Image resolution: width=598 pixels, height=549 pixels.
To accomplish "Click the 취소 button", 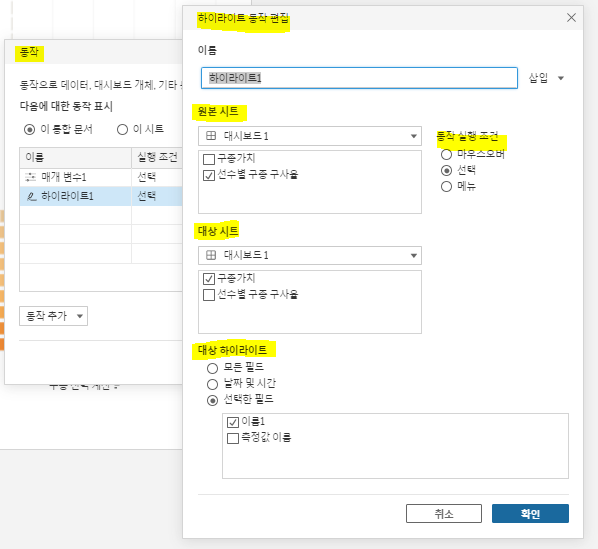I will click(x=444, y=514).
